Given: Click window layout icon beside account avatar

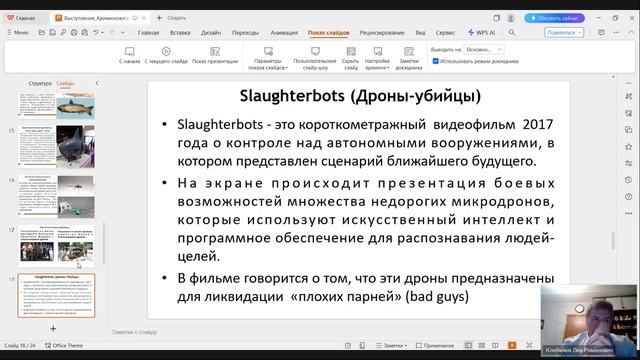Looking at the screenshot, I should (496, 18).
